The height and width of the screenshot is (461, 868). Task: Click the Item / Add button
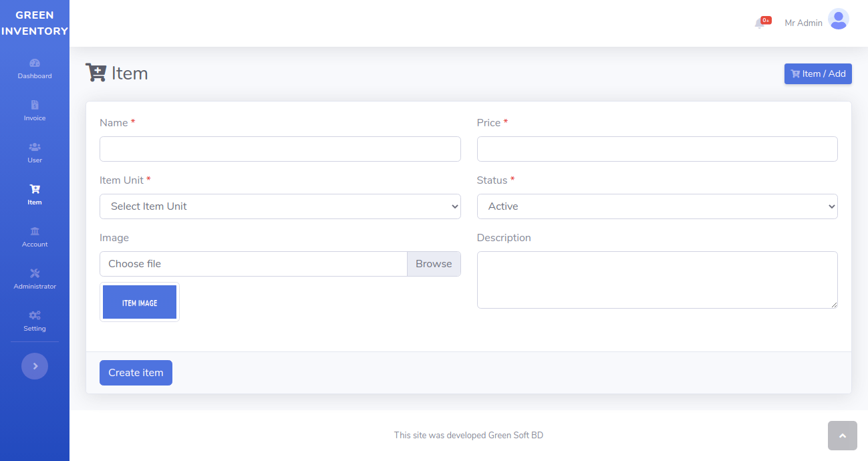pyautogui.click(x=818, y=74)
